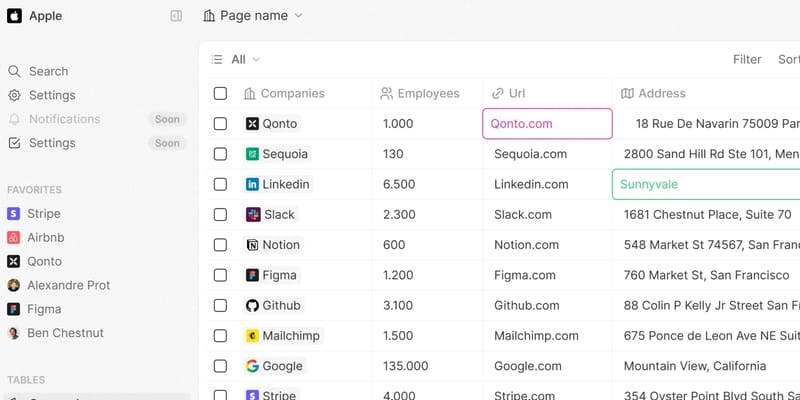Click the Sunnyvale address field being edited
The width and height of the screenshot is (800, 400).
coord(706,184)
